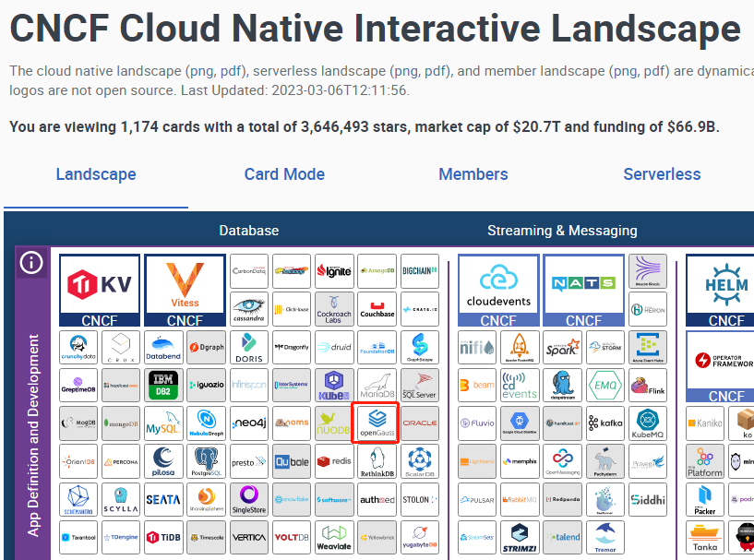Open the KubeMQ card
This screenshot has width=754, height=560.
(x=648, y=423)
